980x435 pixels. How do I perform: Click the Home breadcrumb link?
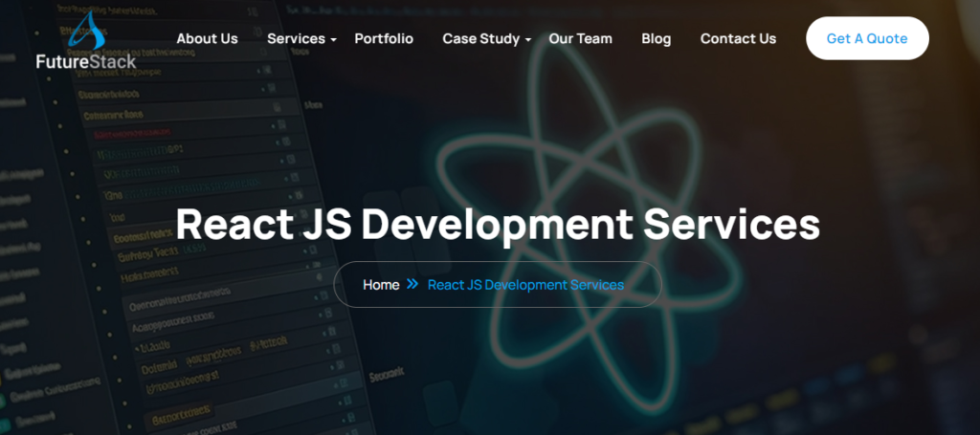[381, 285]
